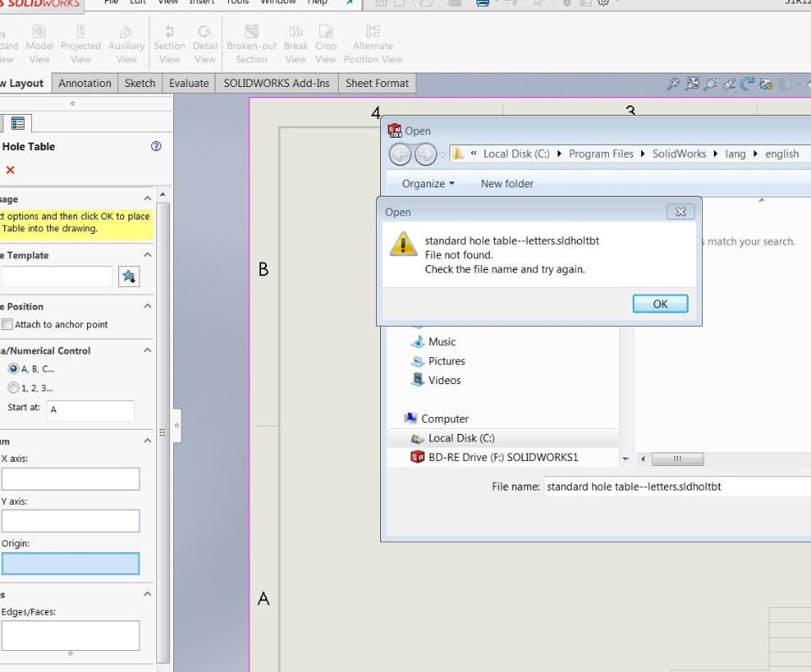Click the horizontal scrollbar in file list
The height and width of the screenshot is (672, 811).
click(678, 459)
